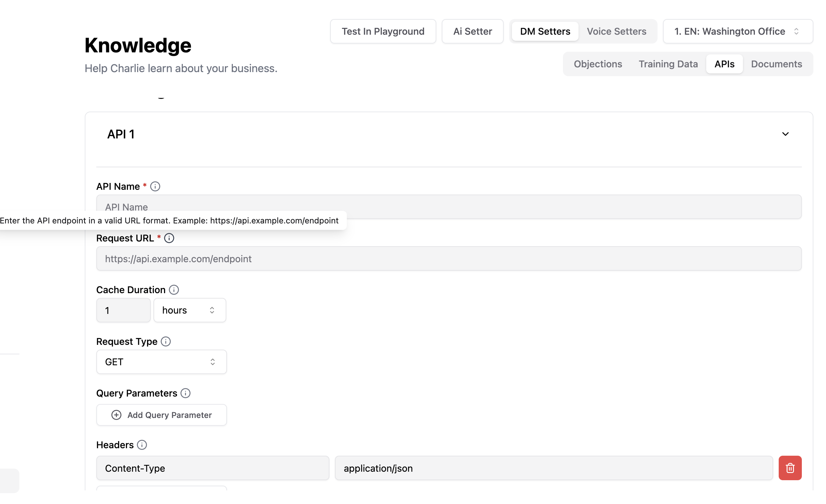The height and width of the screenshot is (504, 826).
Task: Focus the API Name input field
Action: (449, 207)
